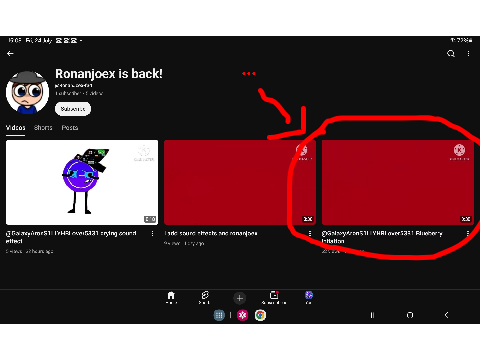
Task: Tap the Android back navigation chevron
Action: pyautogui.click(x=447, y=315)
